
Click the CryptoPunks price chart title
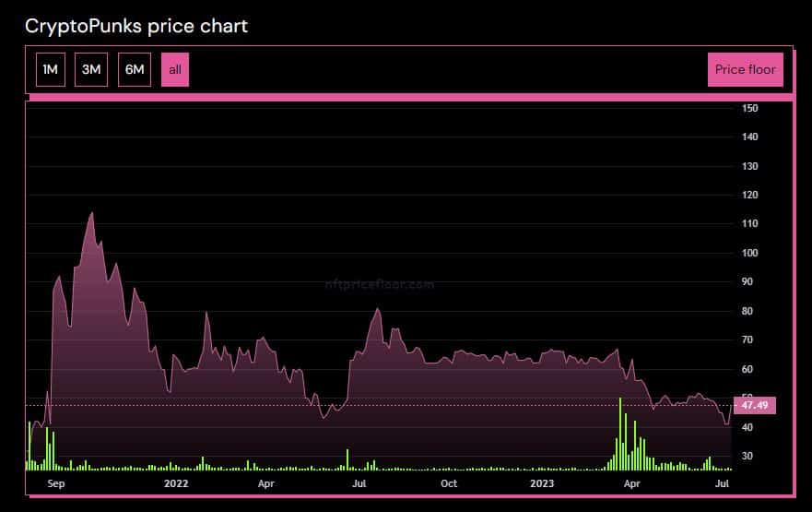click(136, 26)
